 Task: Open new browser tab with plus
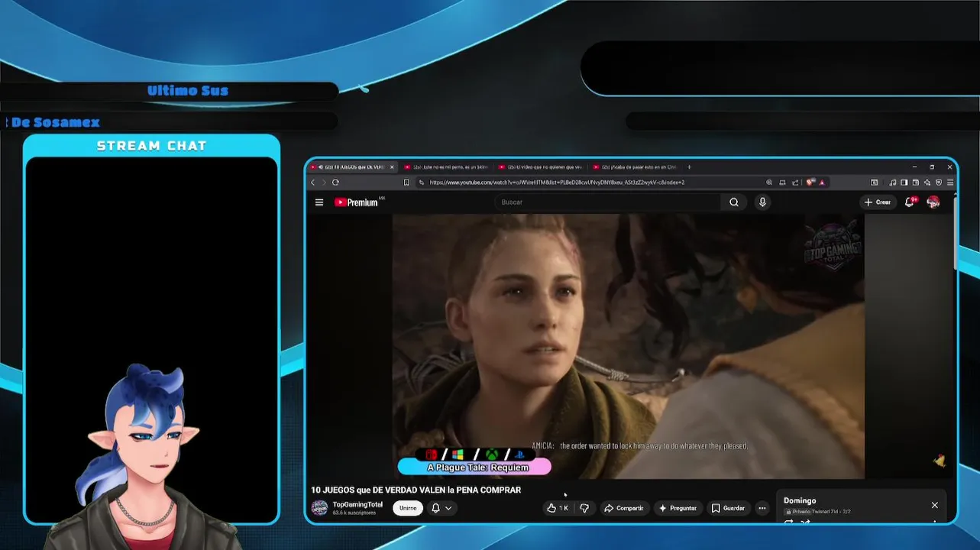[x=689, y=167]
